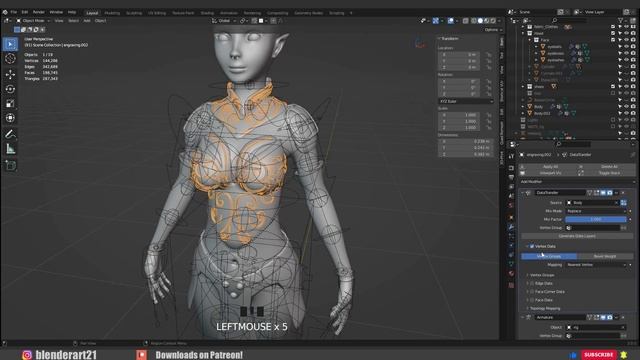Click the Toggle Stack button

[609, 173]
